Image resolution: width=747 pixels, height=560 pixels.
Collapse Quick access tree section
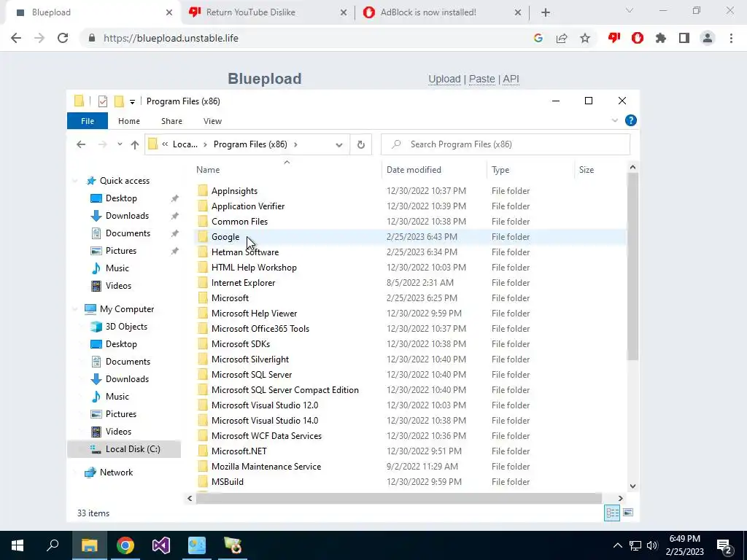75,181
